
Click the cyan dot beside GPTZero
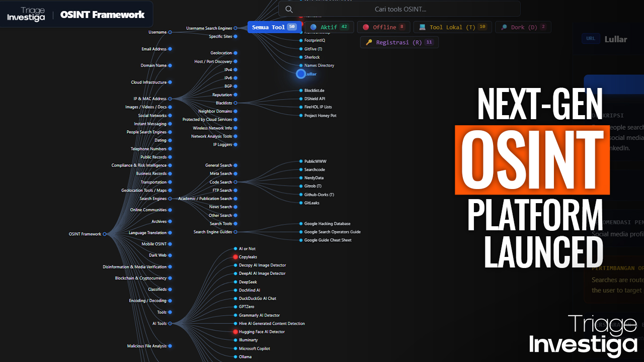coord(235,307)
